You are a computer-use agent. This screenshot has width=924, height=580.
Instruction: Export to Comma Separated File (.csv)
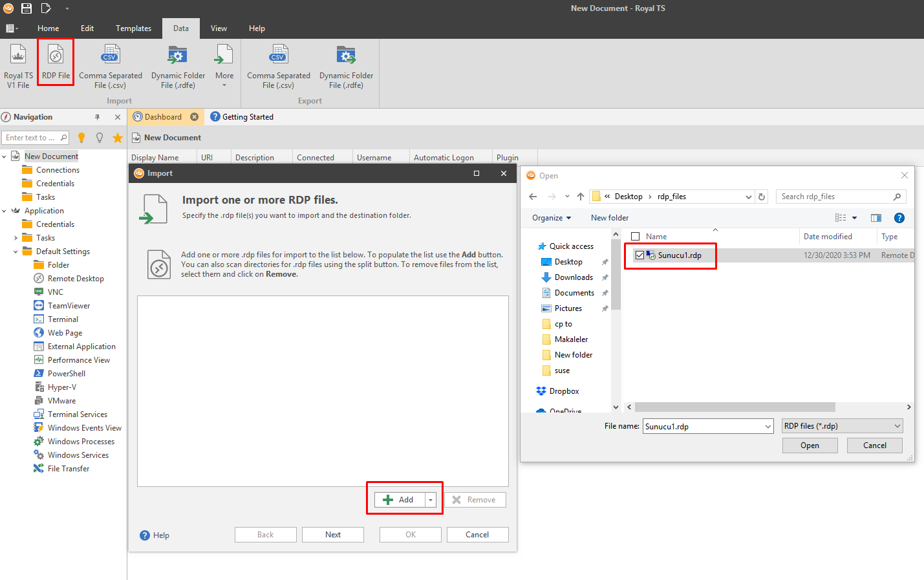[279, 66]
